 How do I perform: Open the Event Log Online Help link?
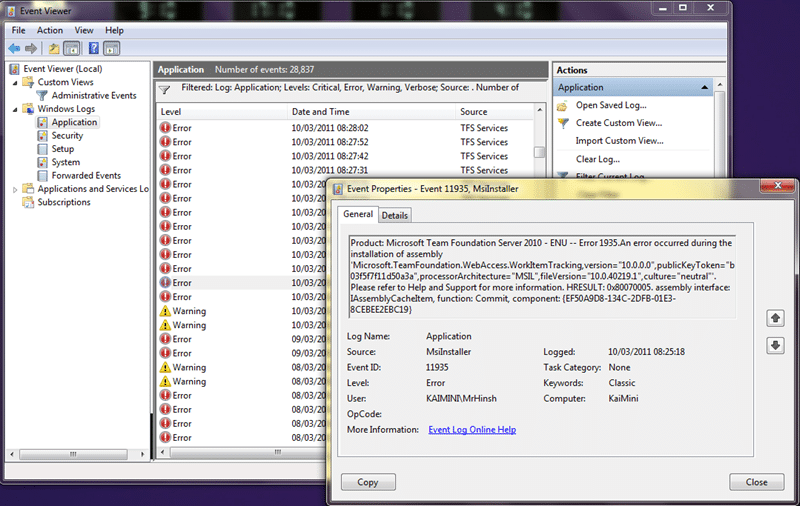click(x=472, y=429)
